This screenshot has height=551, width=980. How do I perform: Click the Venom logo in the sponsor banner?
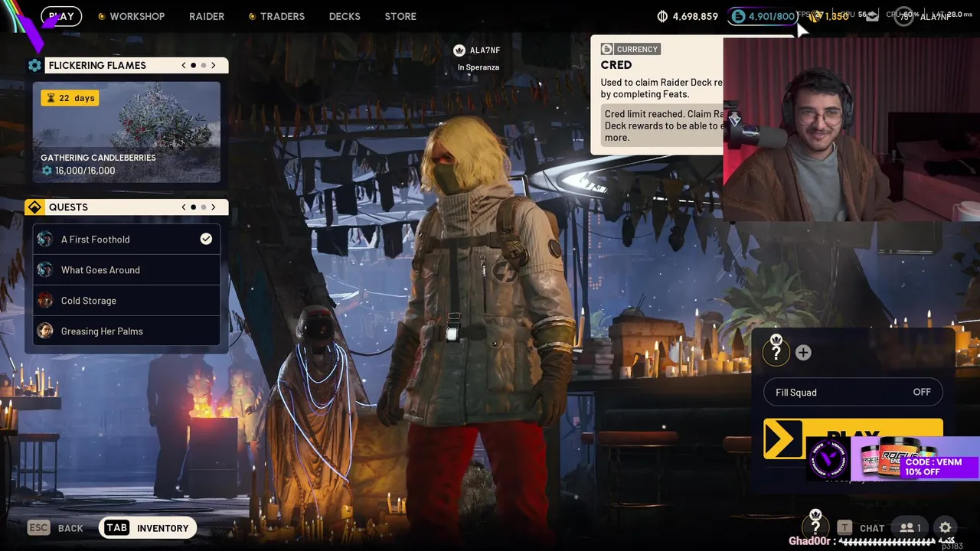[828, 459]
